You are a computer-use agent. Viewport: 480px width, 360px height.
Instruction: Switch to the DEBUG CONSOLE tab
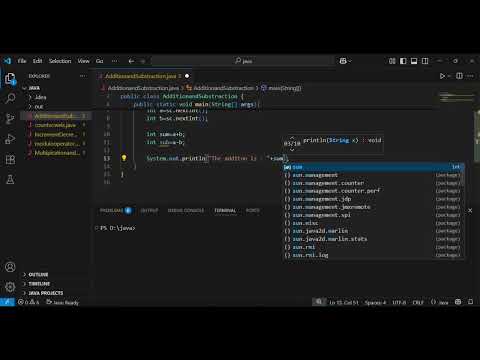pyautogui.click(x=186, y=210)
